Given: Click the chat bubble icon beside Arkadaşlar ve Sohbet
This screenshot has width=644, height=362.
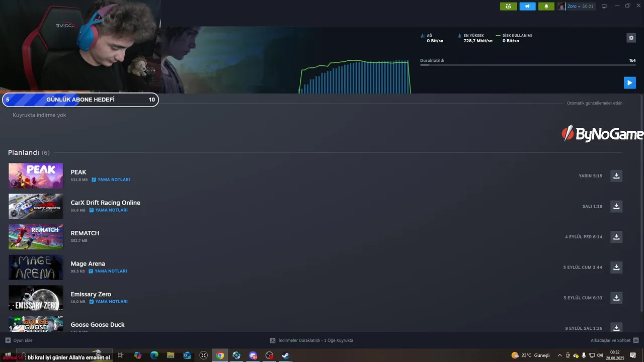Looking at the screenshot, I should tap(636, 340).
